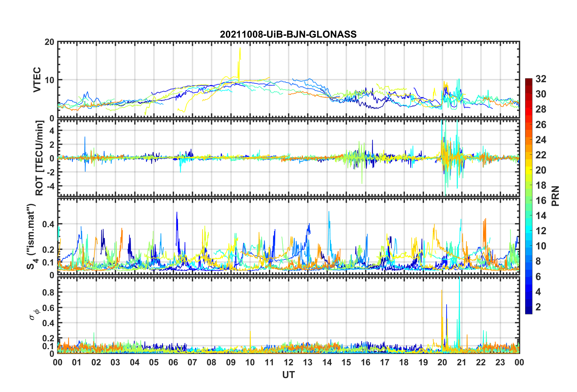Select colorbar tick label 28
Viewport: 577px width, 392px height.
click(541, 109)
